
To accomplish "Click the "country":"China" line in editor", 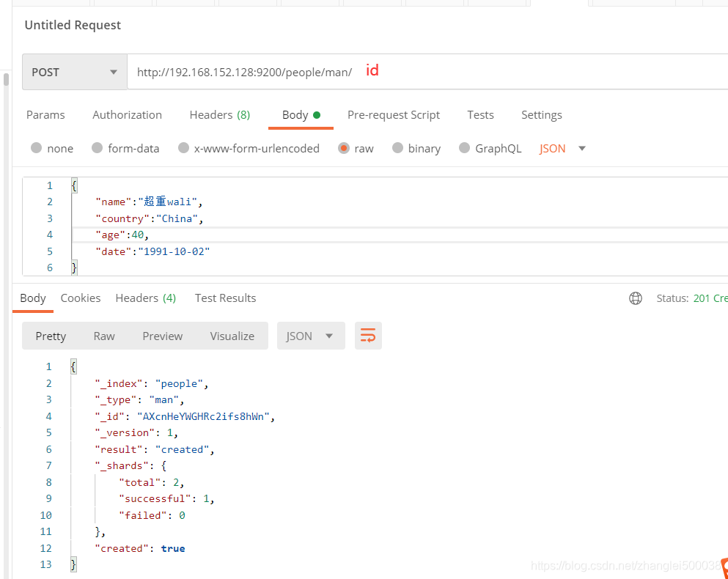I will (x=150, y=218).
